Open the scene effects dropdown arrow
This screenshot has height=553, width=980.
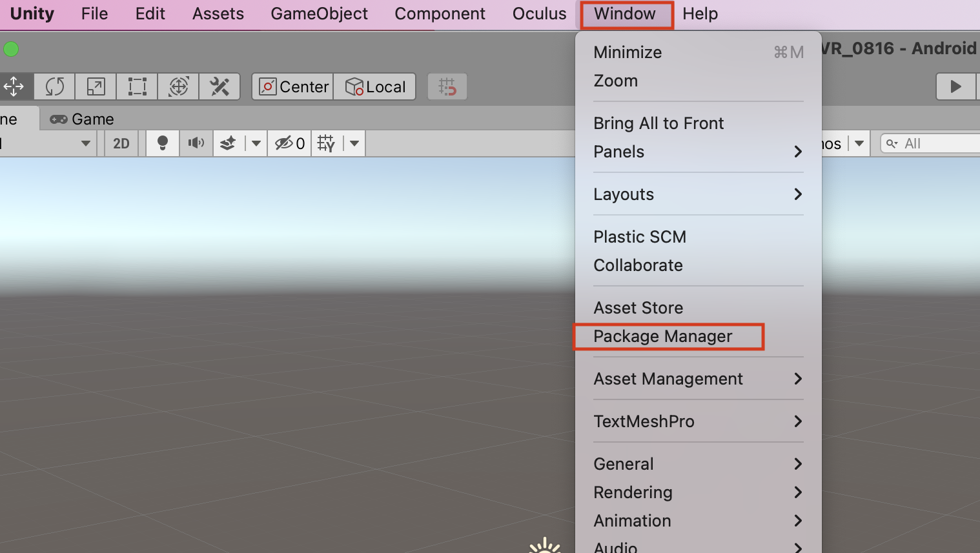256,143
